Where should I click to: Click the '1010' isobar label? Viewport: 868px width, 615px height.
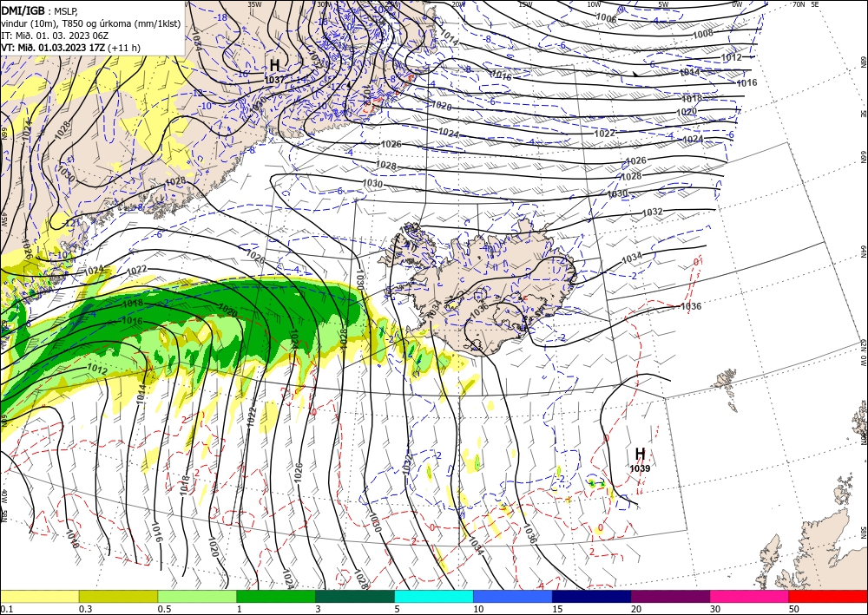[72, 540]
